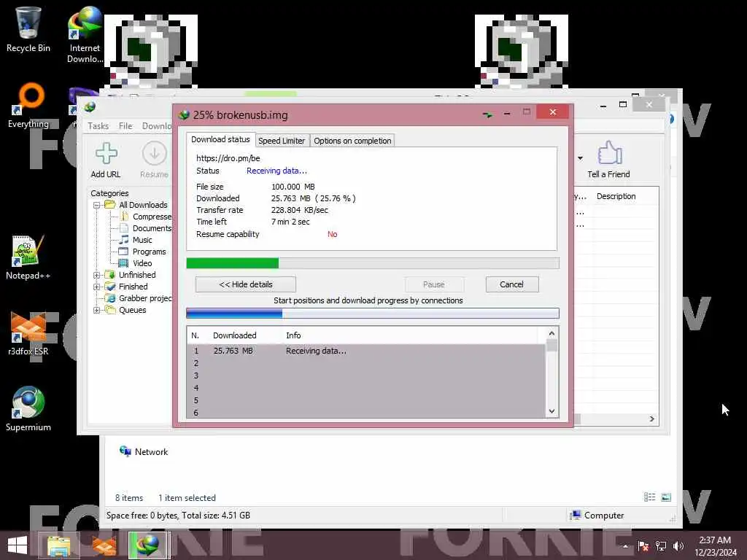747x560 pixels.
Task: Cancel the brokenusb.img download
Action: 512,284
